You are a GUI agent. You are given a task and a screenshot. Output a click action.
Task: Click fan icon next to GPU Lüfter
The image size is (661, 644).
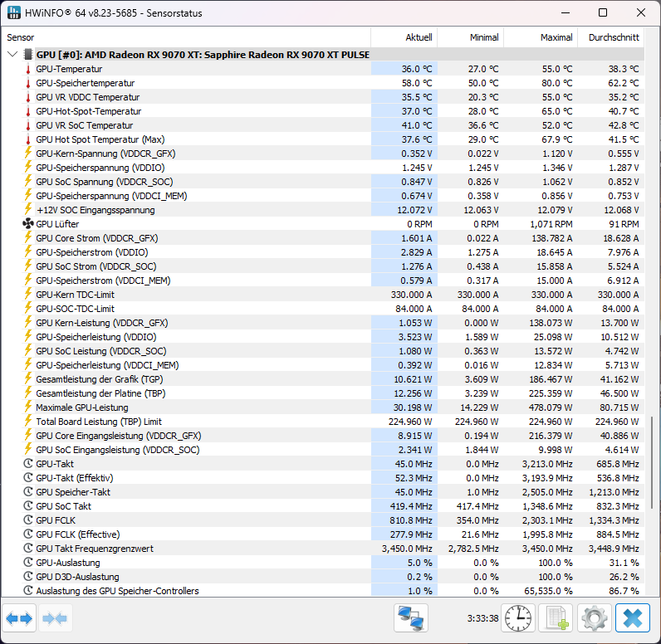pos(28,223)
